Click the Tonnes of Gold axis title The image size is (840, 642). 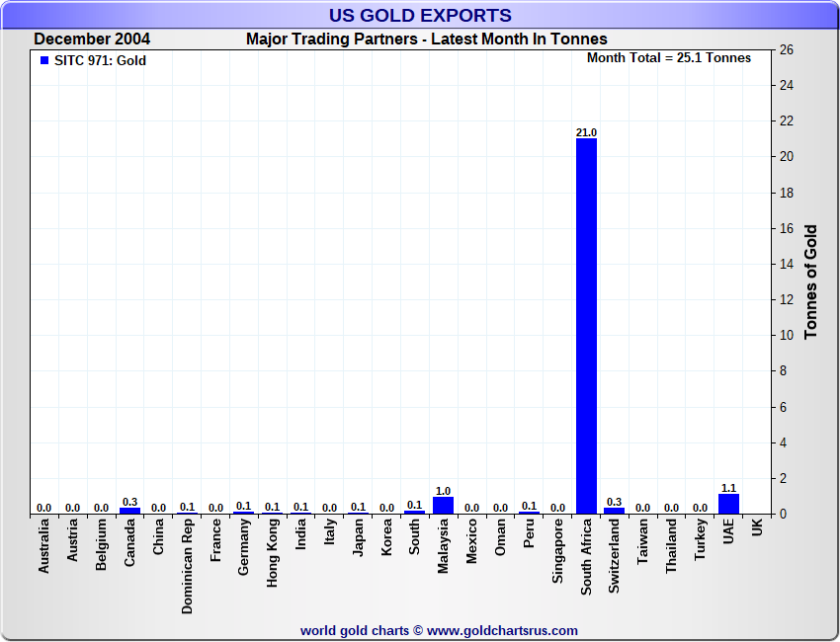[x=810, y=282]
